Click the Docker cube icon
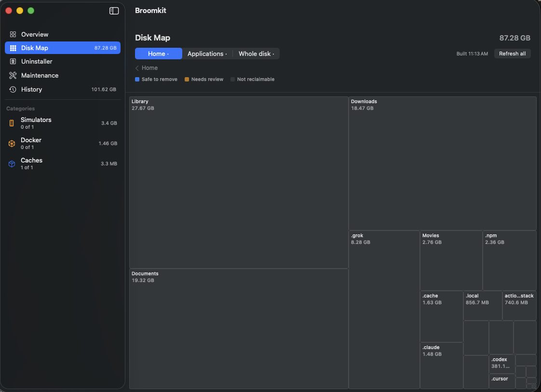Screen dimensions: 541x392 12,144
